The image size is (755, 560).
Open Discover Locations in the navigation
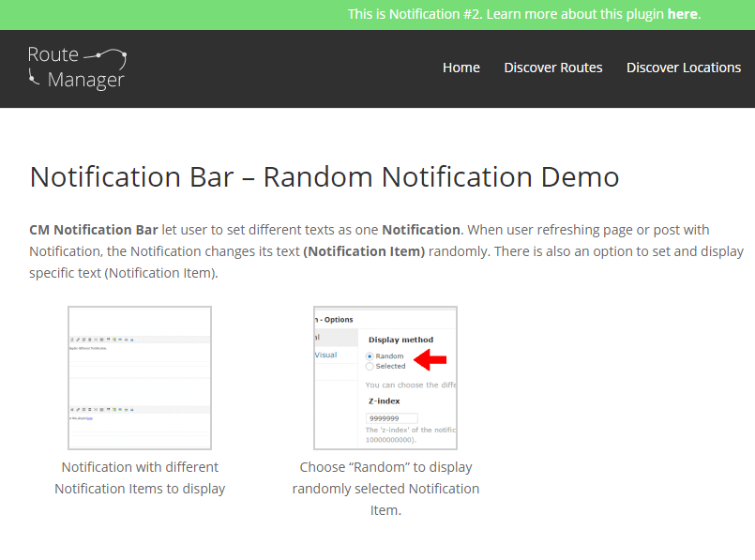tap(683, 68)
